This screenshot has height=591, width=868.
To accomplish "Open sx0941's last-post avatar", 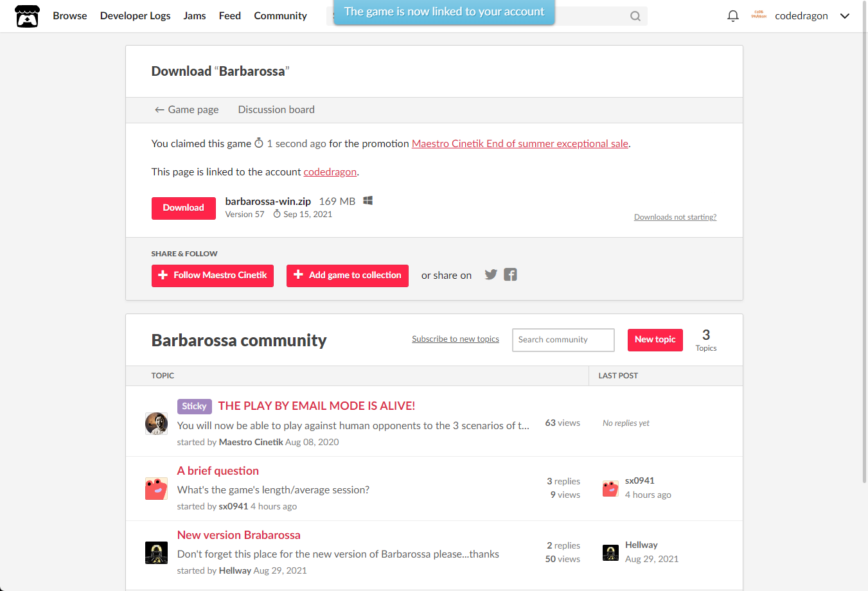I will 610,488.
